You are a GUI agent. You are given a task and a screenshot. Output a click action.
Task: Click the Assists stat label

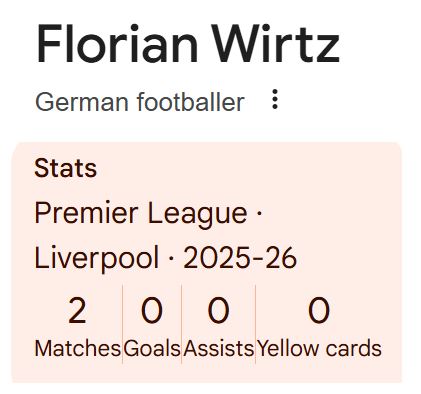(219, 349)
